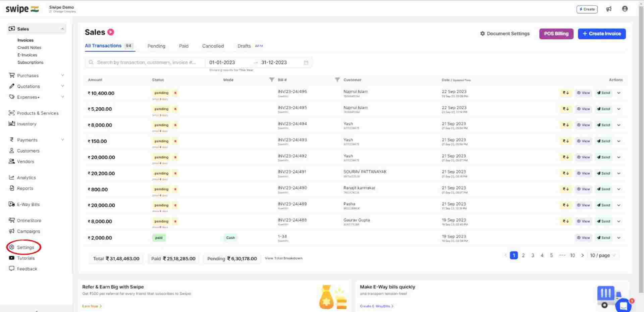
Task: Switch to the Cancelled tab
Action: pyautogui.click(x=213, y=46)
